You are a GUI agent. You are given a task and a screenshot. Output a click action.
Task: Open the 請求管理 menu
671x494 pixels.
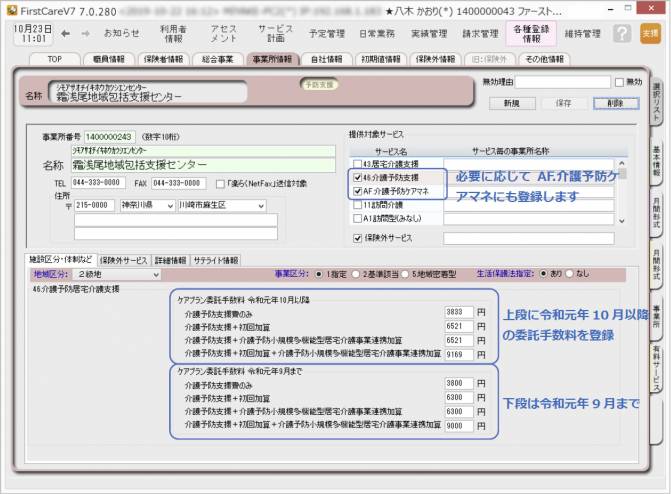[481, 33]
